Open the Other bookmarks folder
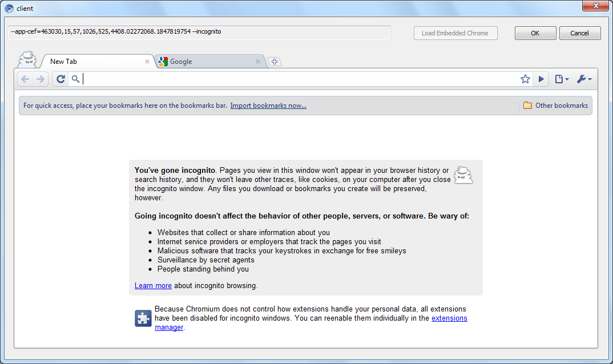This screenshot has height=364, width=613. click(x=555, y=106)
